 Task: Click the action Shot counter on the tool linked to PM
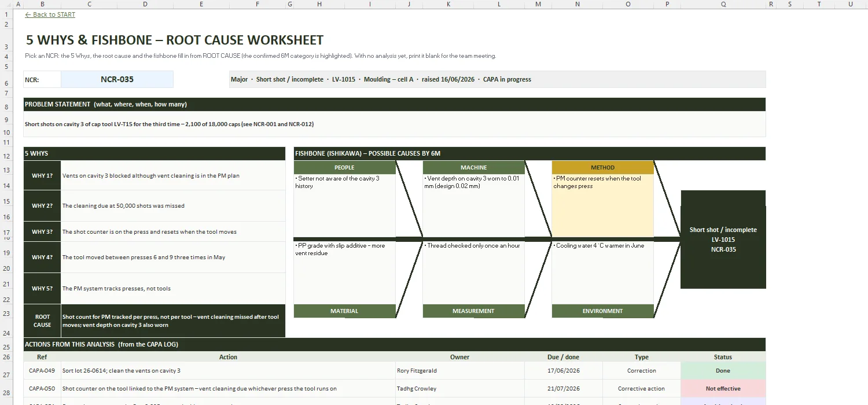[228, 389]
